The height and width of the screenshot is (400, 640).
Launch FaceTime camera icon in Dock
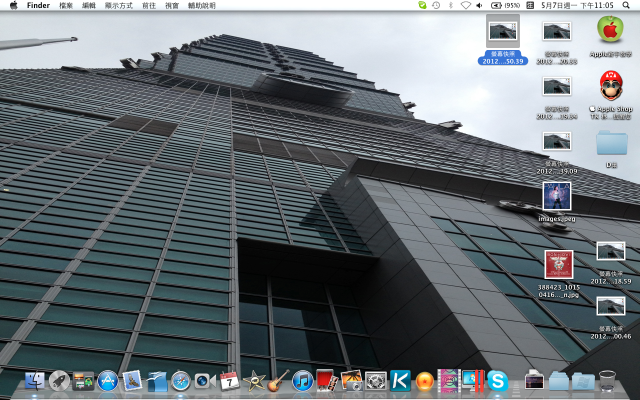[x=205, y=381]
